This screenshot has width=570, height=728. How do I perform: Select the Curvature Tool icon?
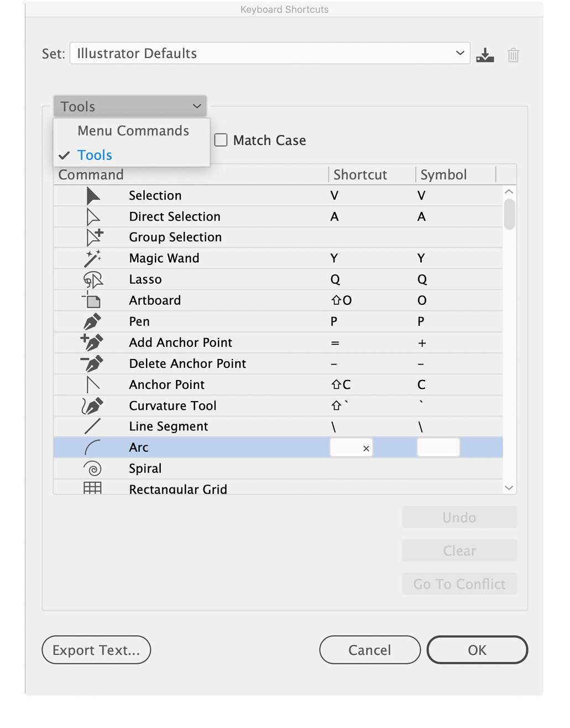(x=92, y=405)
